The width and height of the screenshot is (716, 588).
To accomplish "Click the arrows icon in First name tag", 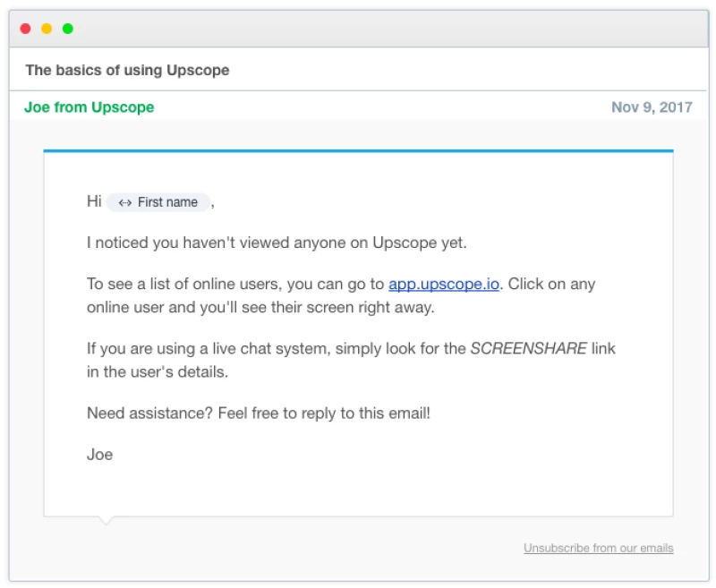I will [x=124, y=202].
